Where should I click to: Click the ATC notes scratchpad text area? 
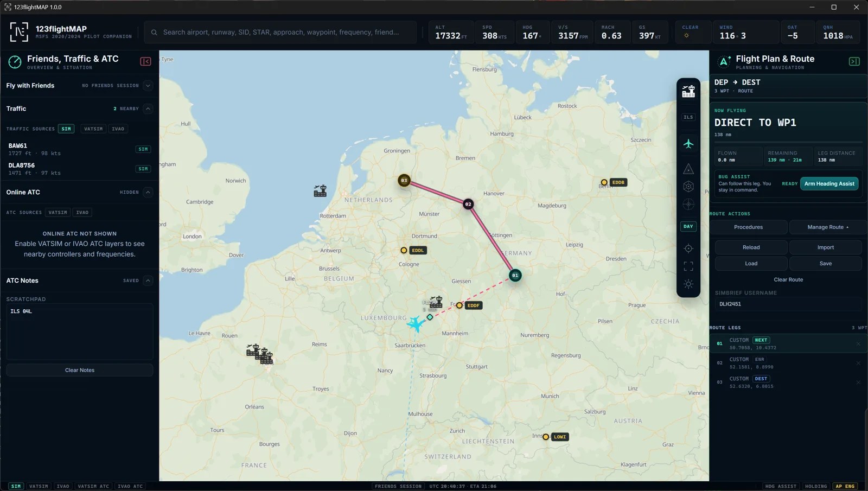click(80, 331)
